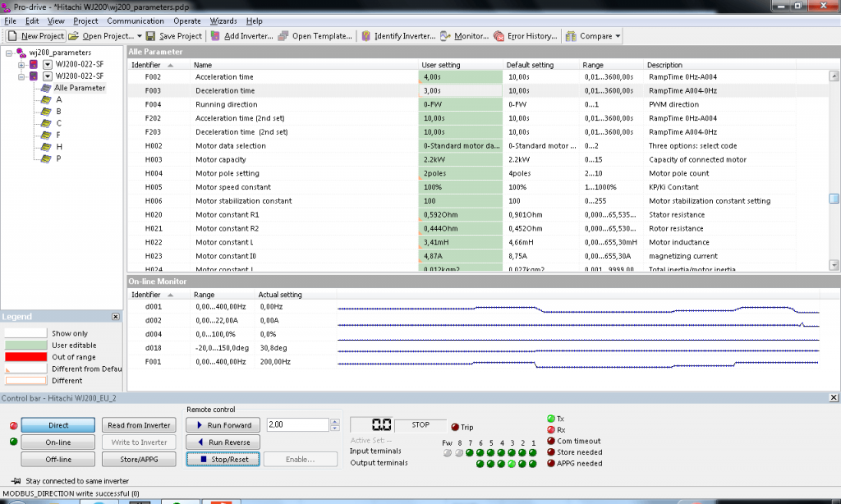841x504 pixels.
Task: Click the Monitor toolbar icon
Action: 445,36
